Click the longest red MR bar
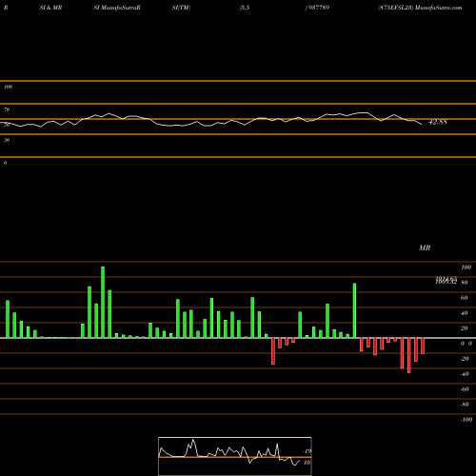Viewport: 476px width, 476px height. tap(409, 355)
